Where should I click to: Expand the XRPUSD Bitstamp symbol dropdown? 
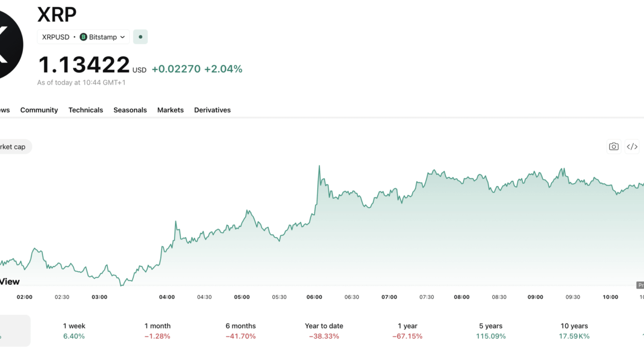click(x=83, y=37)
